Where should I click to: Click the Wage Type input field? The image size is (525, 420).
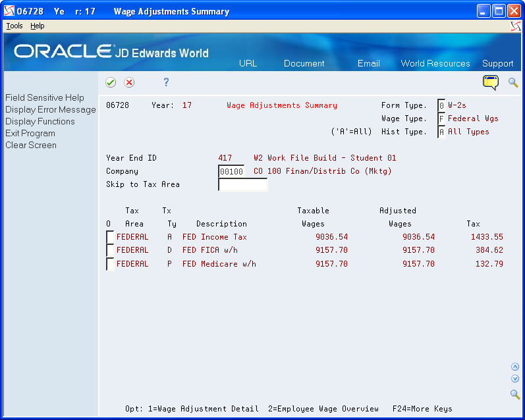coord(441,118)
